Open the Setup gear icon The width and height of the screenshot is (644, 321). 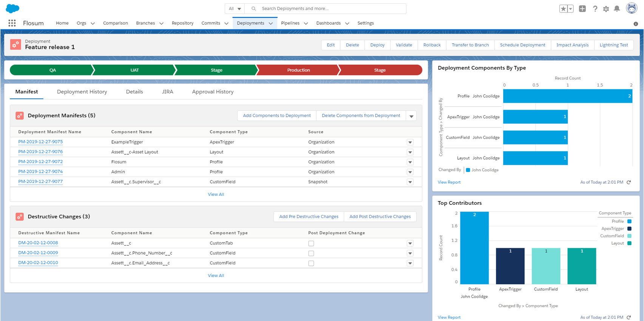click(x=606, y=9)
